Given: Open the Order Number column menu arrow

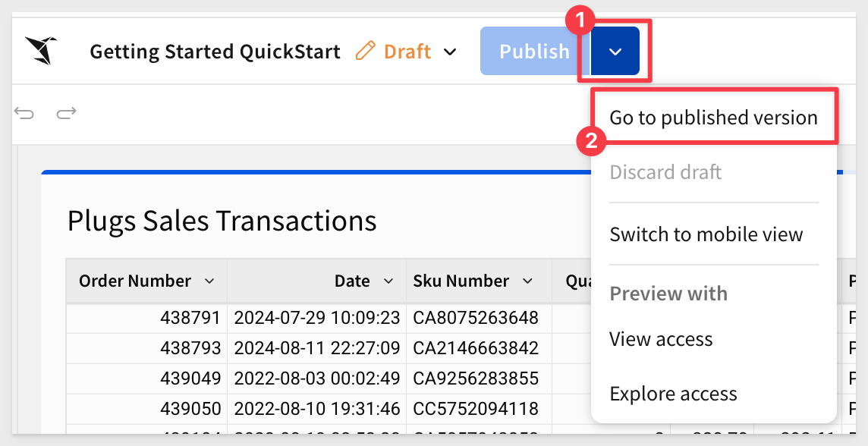Looking at the screenshot, I should tap(209, 281).
